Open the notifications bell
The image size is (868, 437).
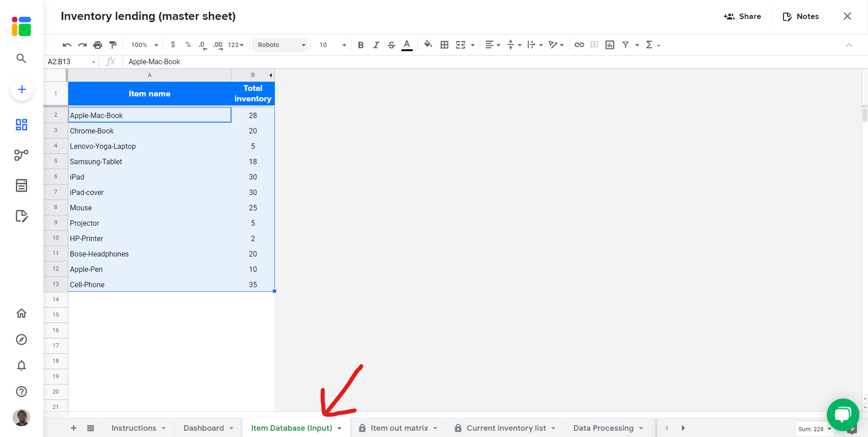click(21, 366)
